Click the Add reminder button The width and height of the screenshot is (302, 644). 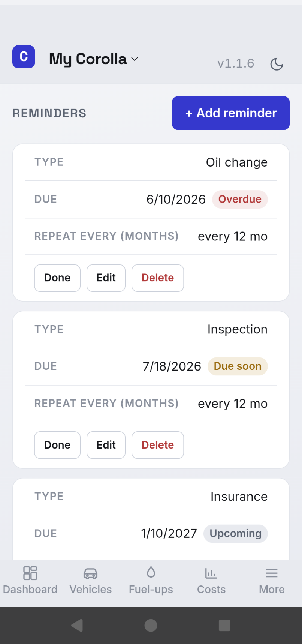pyautogui.click(x=231, y=113)
